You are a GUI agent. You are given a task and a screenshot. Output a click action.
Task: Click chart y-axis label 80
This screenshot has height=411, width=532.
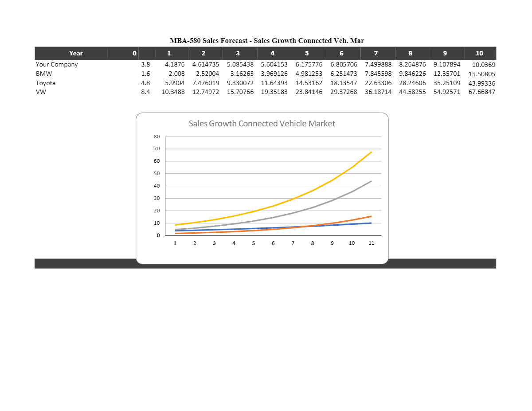(x=156, y=137)
